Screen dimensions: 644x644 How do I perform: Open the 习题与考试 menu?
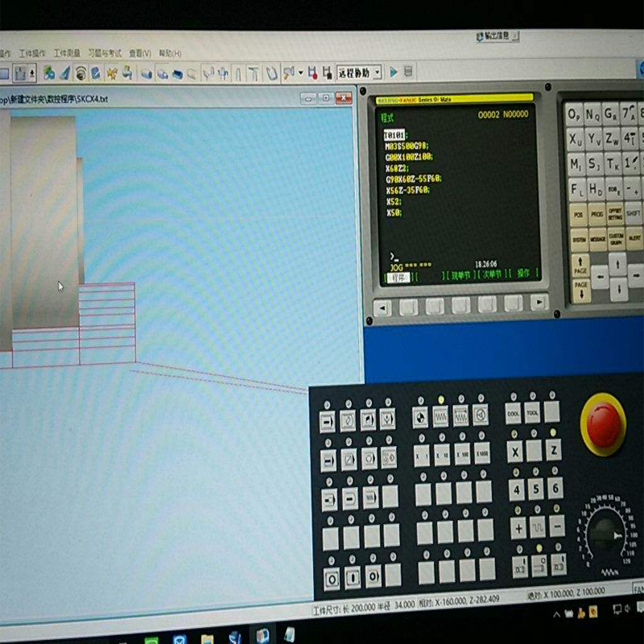105,53
